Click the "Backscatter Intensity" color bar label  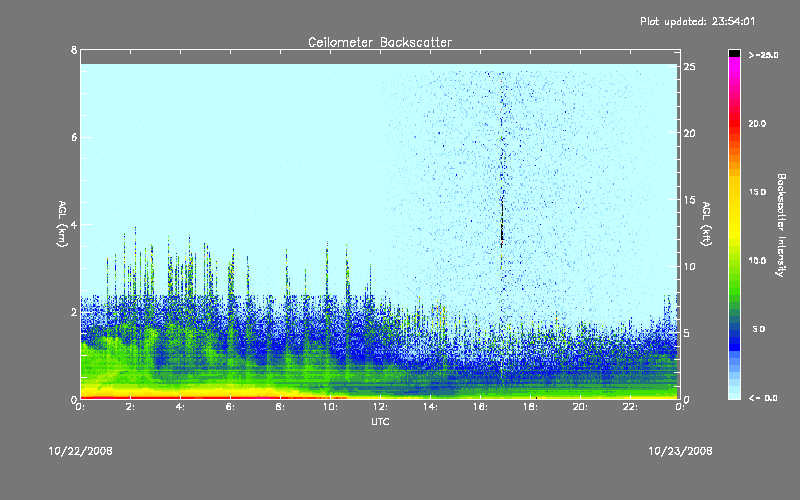tap(781, 225)
